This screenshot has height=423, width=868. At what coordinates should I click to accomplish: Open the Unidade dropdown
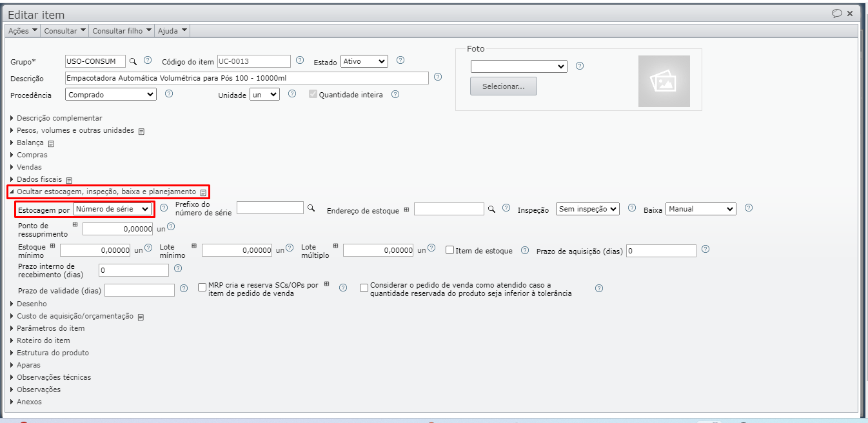tap(264, 94)
